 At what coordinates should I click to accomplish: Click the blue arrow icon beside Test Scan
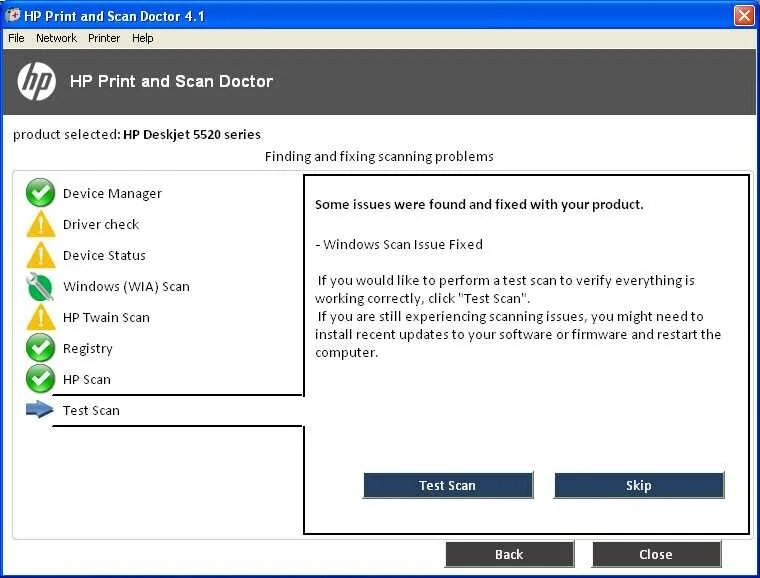point(39,409)
